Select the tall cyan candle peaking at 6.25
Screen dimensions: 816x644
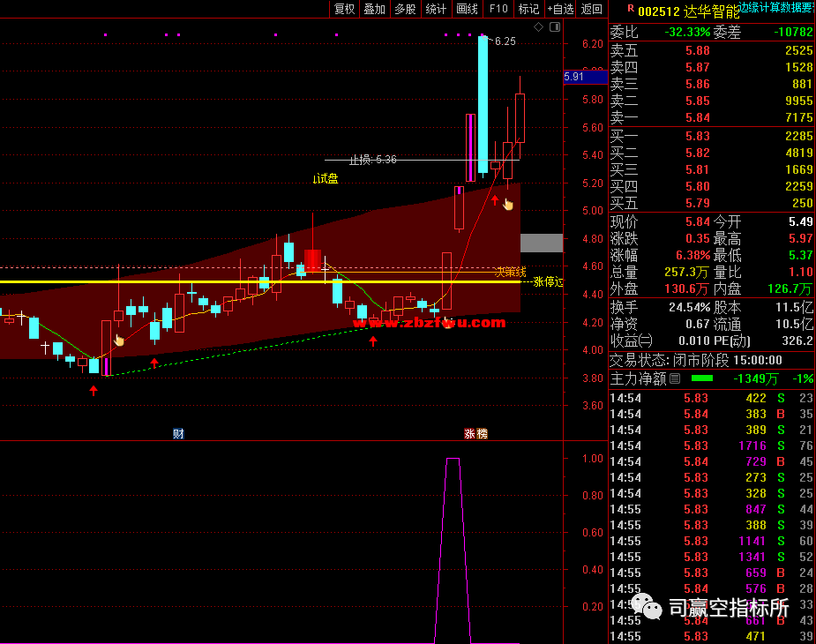pyautogui.click(x=483, y=104)
